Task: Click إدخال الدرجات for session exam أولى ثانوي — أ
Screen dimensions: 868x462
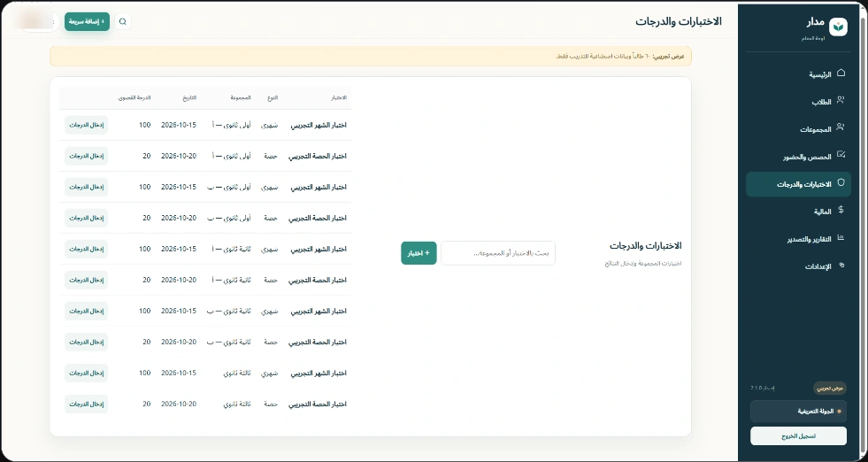Action: pyautogui.click(x=87, y=157)
